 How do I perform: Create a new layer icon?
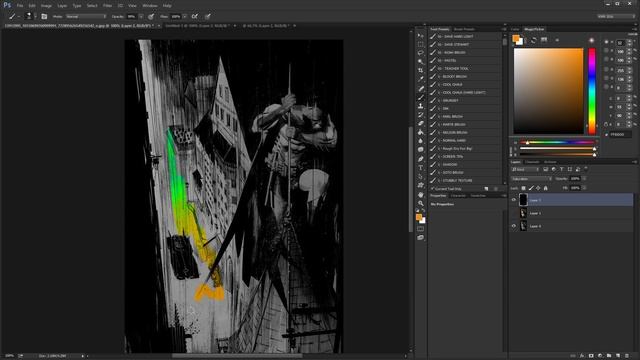tap(618, 356)
